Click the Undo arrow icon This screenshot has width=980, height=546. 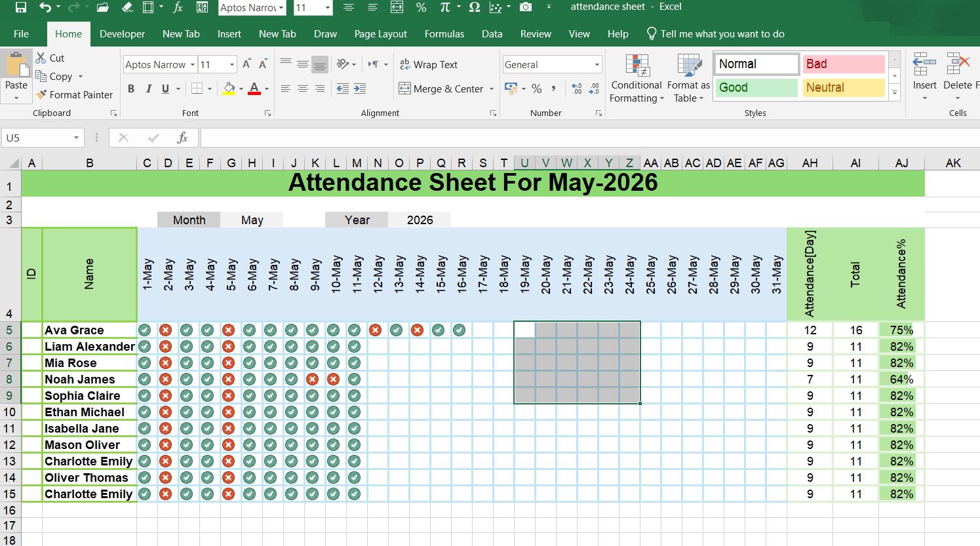pos(45,7)
